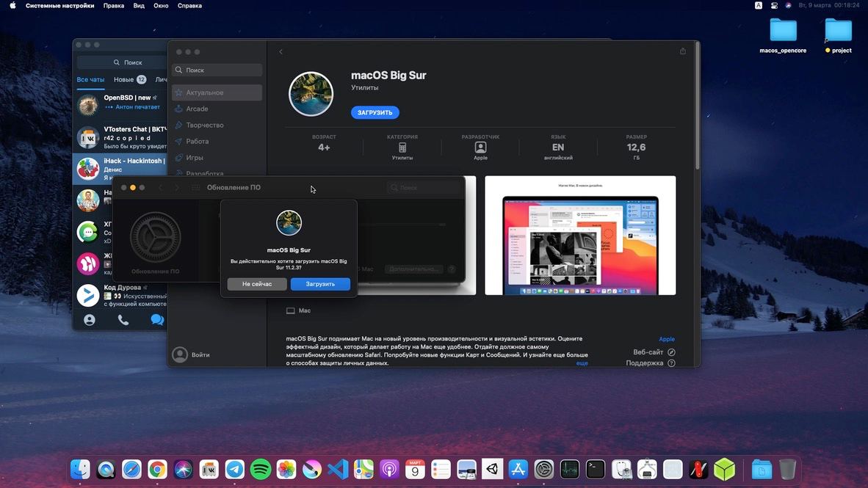
Task: Open Maps from the dock
Action: 364,470
